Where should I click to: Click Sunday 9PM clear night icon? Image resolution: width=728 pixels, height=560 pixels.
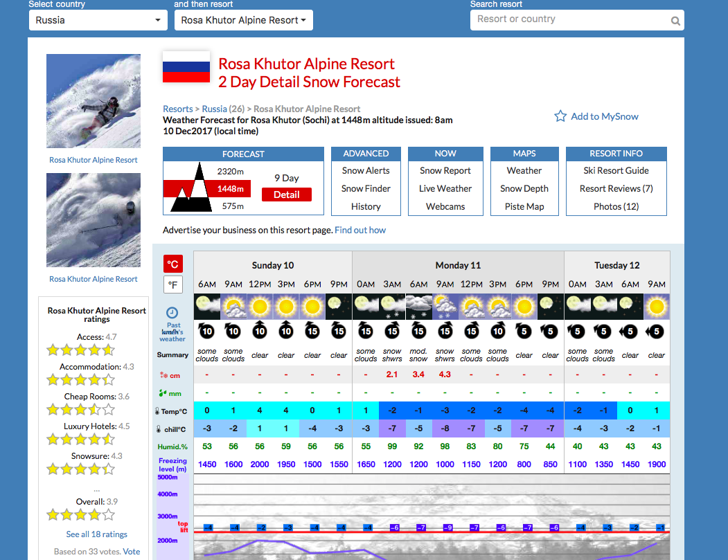pyautogui.click(x=339, y=306)
